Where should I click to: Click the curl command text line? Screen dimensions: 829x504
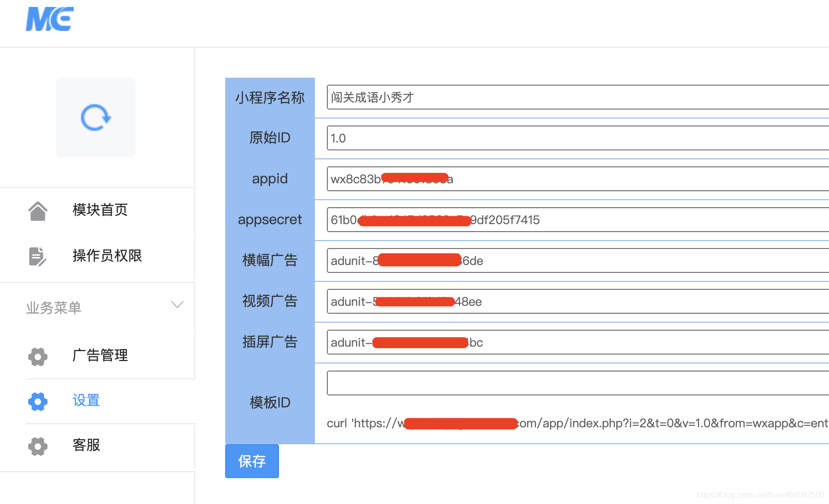pyautogui.click(x=577, y=423)
